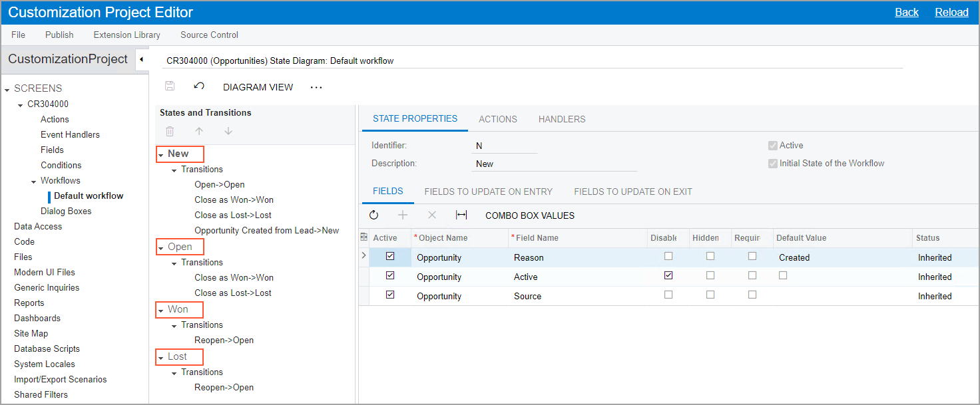Select the STATE PROPERTIES tab

[x=415, y=119]
